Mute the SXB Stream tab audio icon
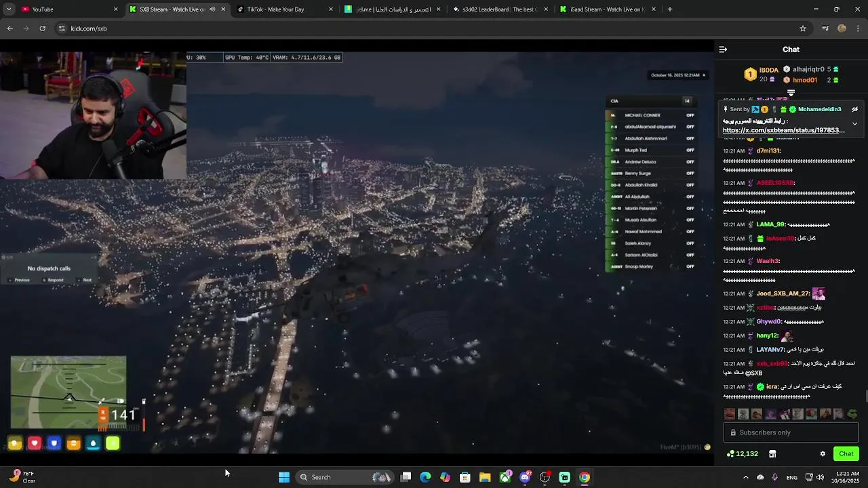The height and width of the screenshot is (488, 868). (212, 9)
